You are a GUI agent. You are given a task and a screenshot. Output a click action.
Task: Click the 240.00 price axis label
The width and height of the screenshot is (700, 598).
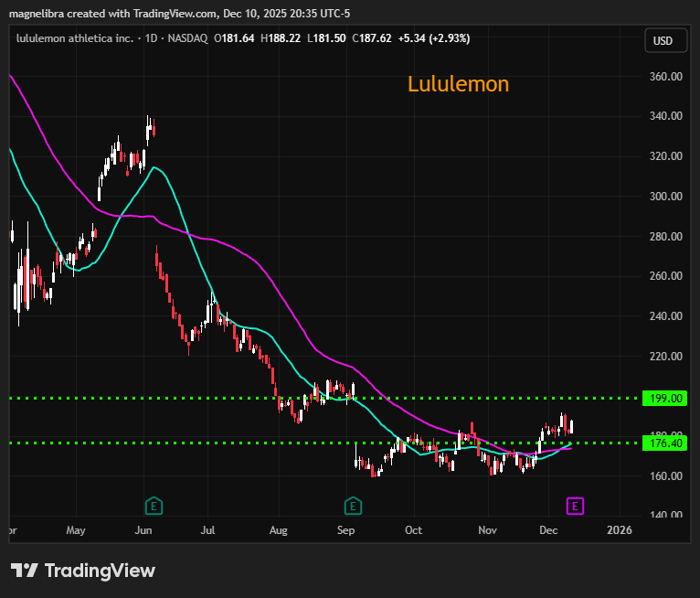[x=665, y=316]
